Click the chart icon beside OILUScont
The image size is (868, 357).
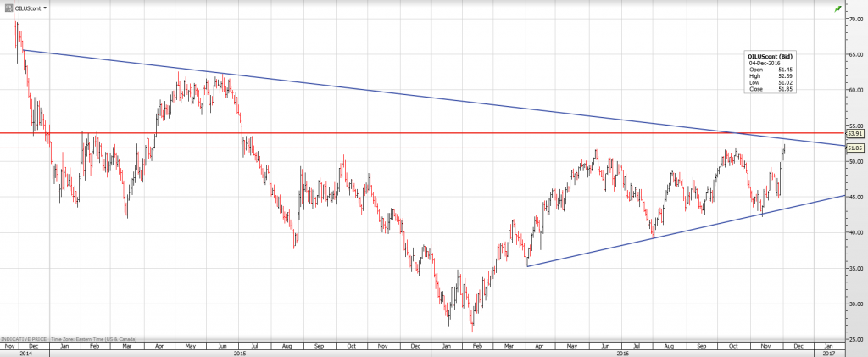(x=8, y=8)
